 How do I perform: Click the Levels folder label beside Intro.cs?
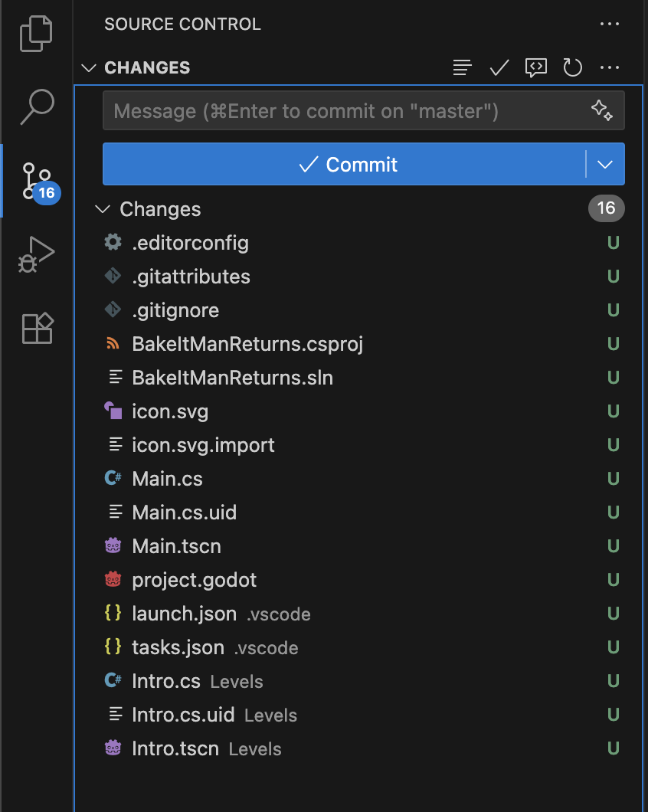point(237,682)
